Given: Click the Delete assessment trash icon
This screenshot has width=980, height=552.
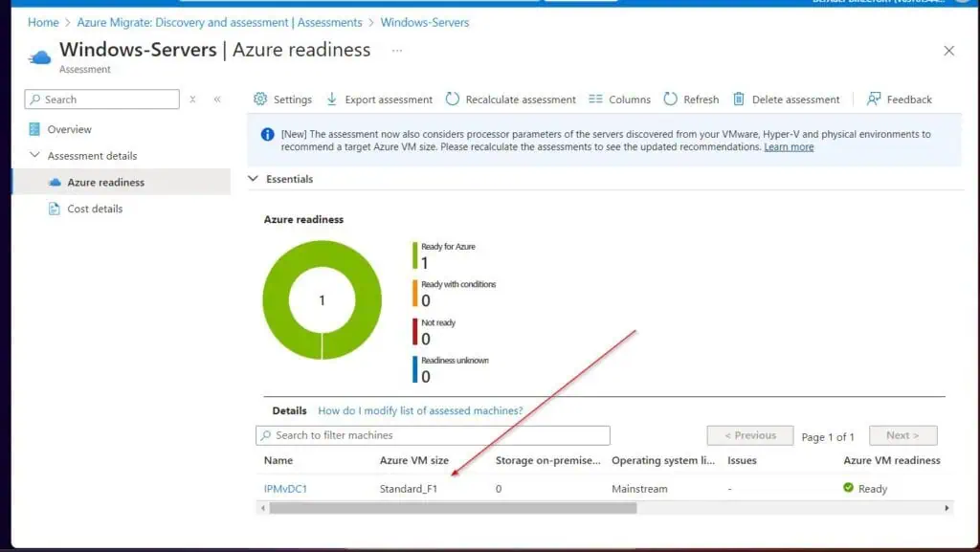Looking at the screenshot, I should (739, 99).
